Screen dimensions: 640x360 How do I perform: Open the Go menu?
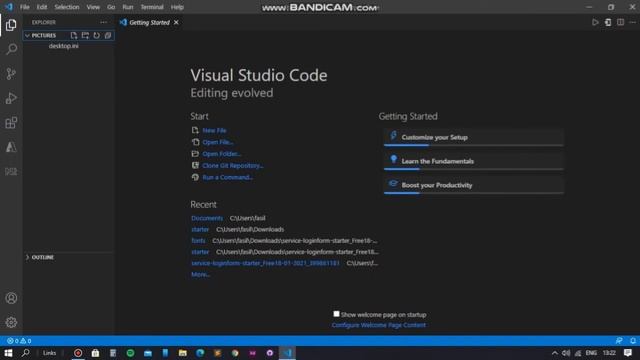[111, 7]
